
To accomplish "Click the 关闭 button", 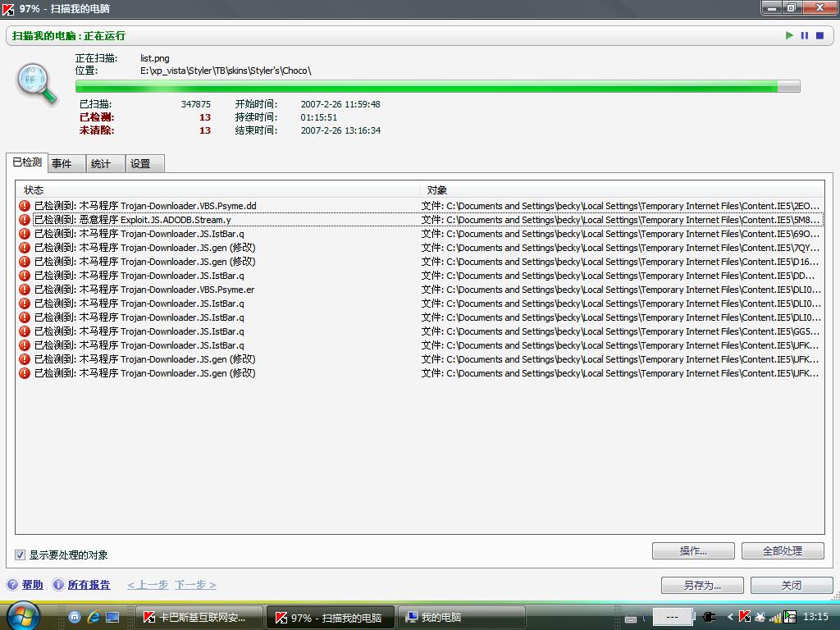I will 792,585.
